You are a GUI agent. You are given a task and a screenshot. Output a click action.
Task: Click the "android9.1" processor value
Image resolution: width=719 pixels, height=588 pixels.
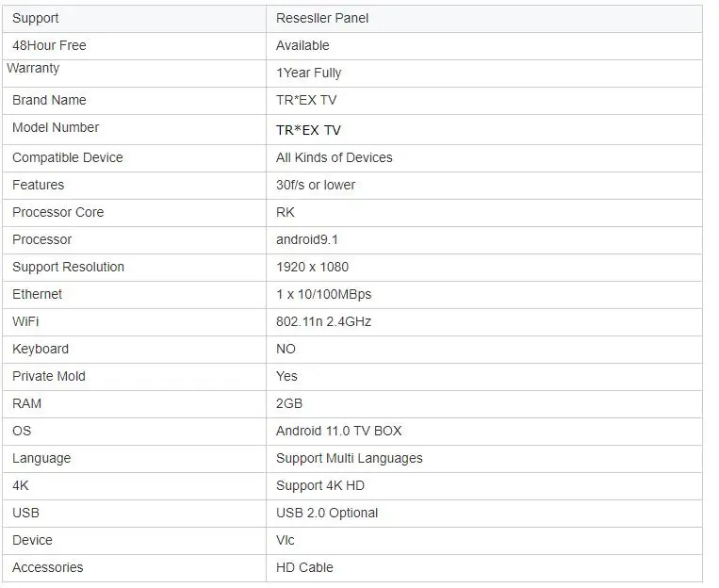(x=307, y=239)
